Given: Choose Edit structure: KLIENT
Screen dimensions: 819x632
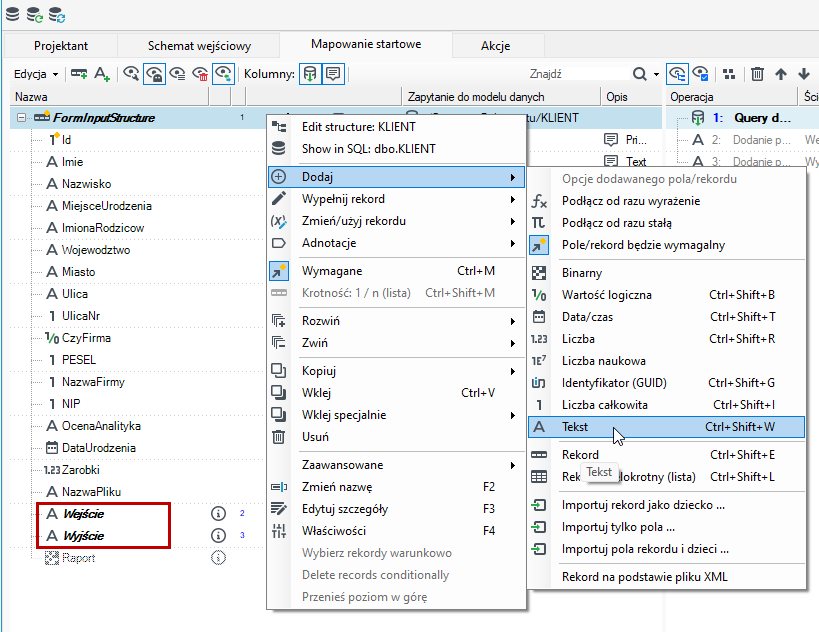Looking at the screenshot, I should click(x=396, y=127).
